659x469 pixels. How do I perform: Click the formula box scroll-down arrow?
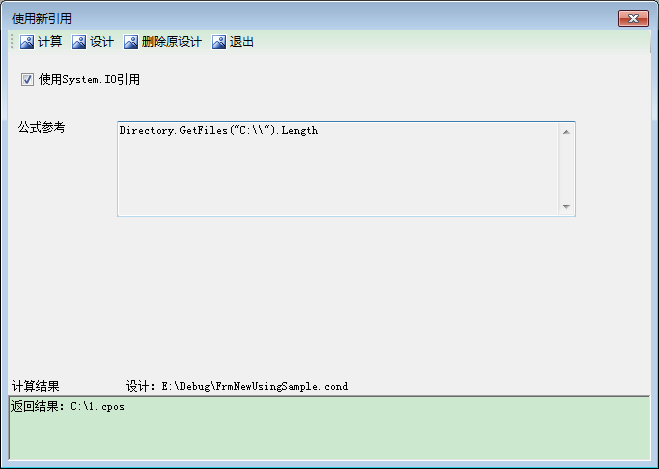click(566, 206)
